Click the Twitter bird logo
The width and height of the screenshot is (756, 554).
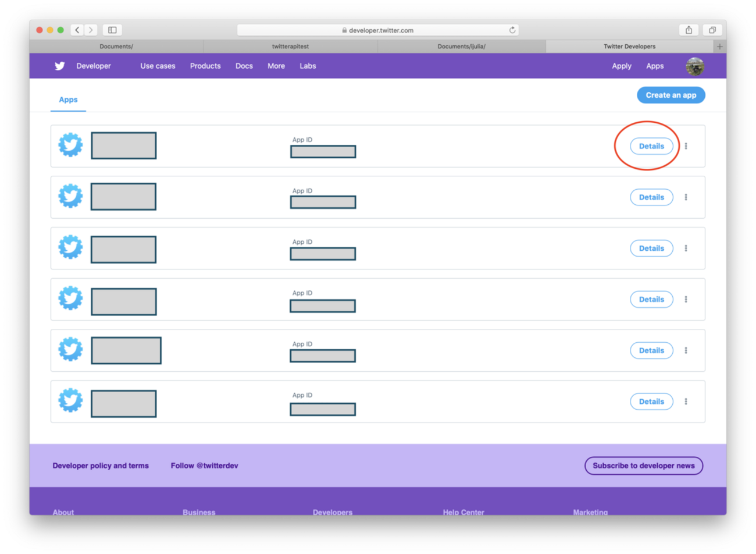(x=60, y=66)
